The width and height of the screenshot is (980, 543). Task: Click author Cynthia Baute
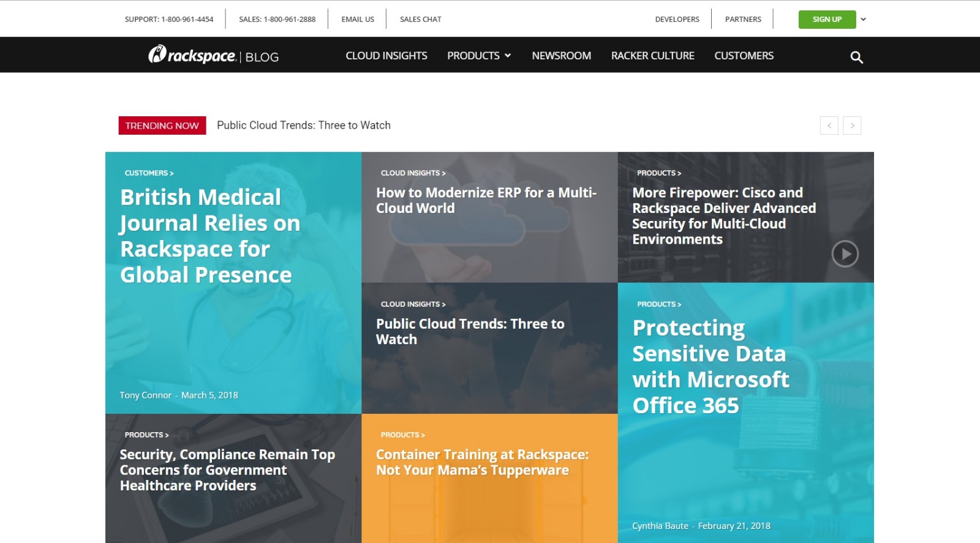[x=660, y=526]
